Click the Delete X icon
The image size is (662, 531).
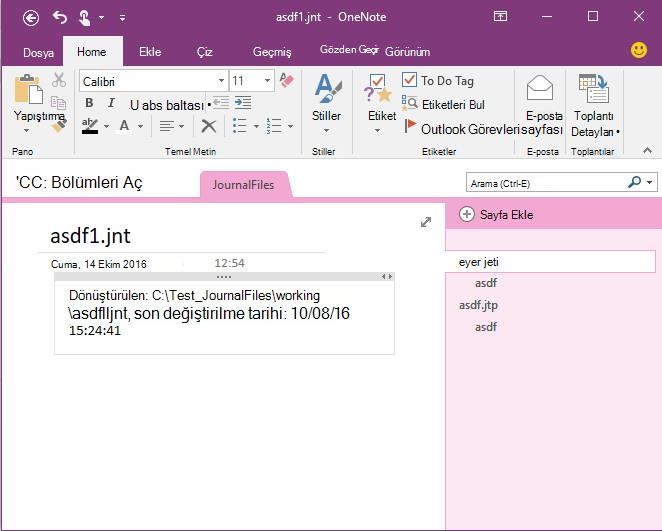point(209,126)
